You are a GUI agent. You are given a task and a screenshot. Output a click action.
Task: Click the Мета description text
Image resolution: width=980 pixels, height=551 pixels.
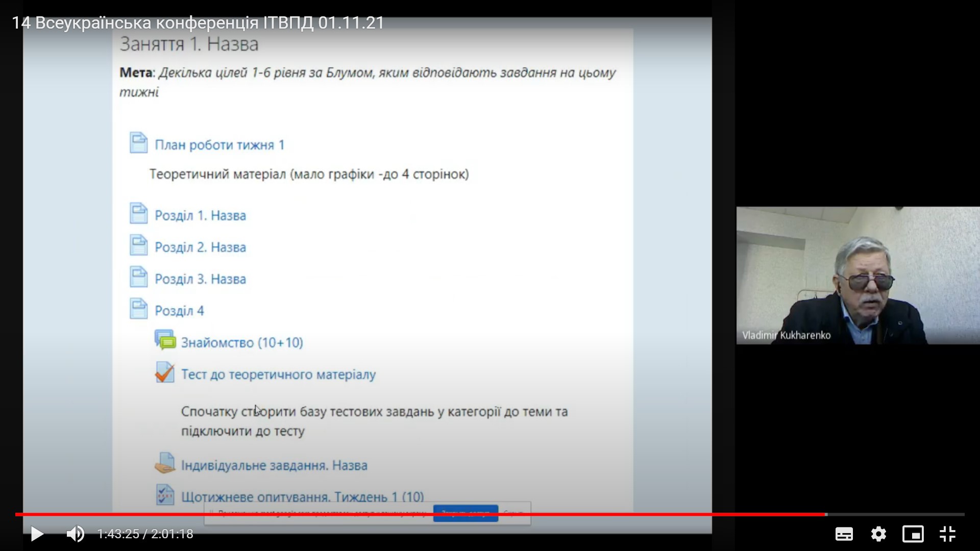(x=367, y=82)
